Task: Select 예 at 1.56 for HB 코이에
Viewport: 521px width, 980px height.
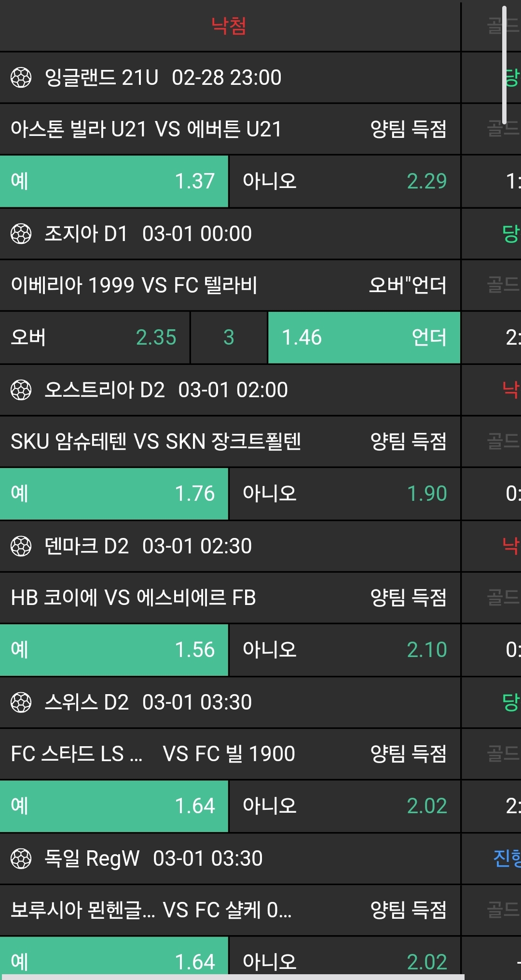Action: coord(114,650)
